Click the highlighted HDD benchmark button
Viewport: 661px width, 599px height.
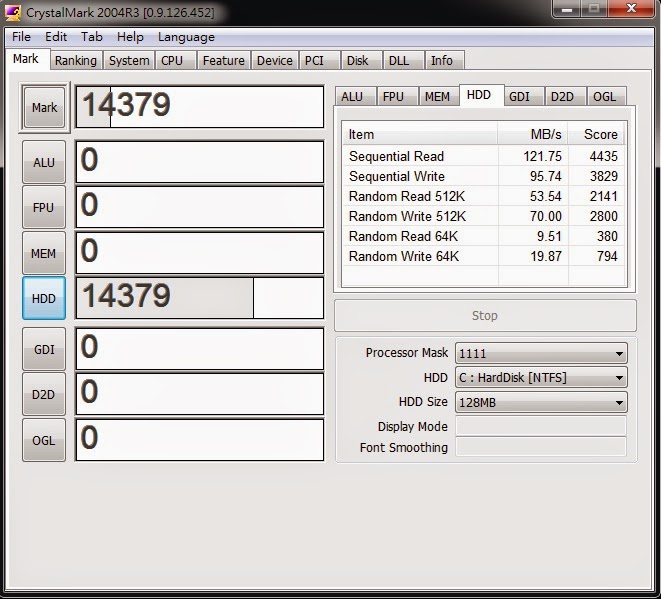[x=44, y=298]
